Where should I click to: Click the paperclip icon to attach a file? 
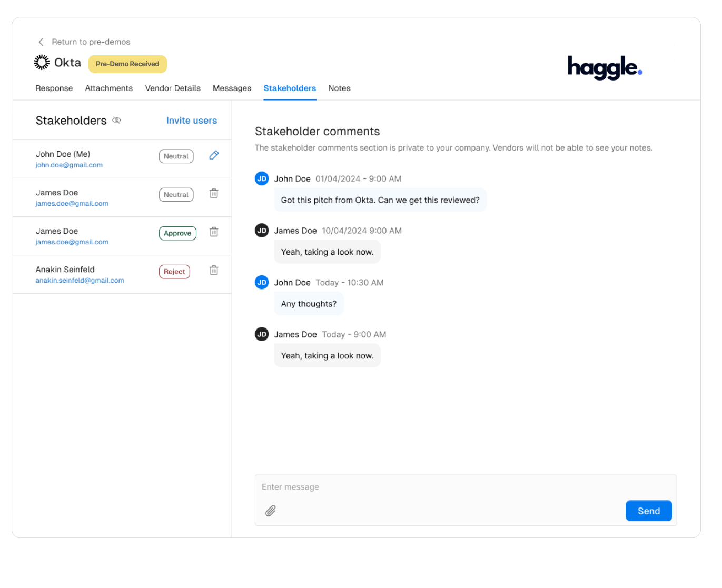pyautogui.click(x=271, y=511)
